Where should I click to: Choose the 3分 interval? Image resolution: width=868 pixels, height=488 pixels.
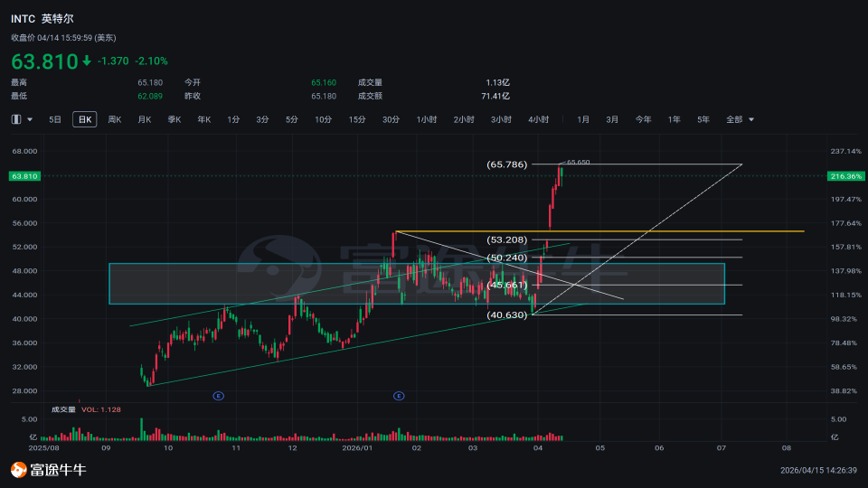click(262, 119)
